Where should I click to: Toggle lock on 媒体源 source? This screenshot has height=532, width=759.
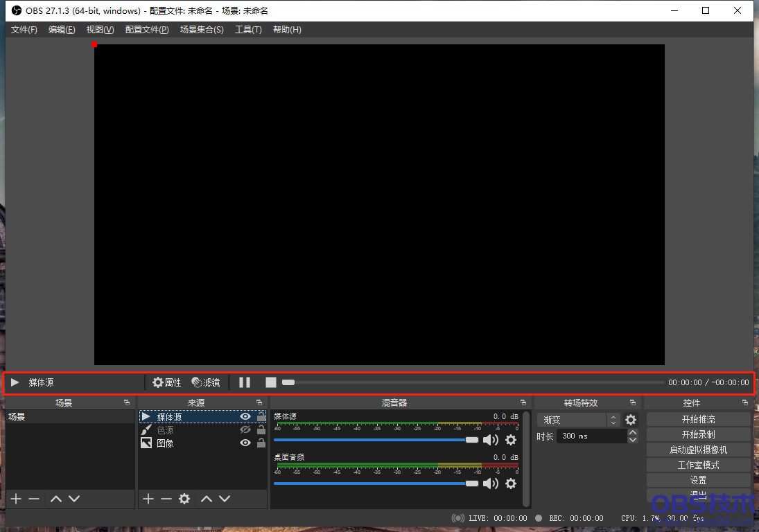pos(261,416)
